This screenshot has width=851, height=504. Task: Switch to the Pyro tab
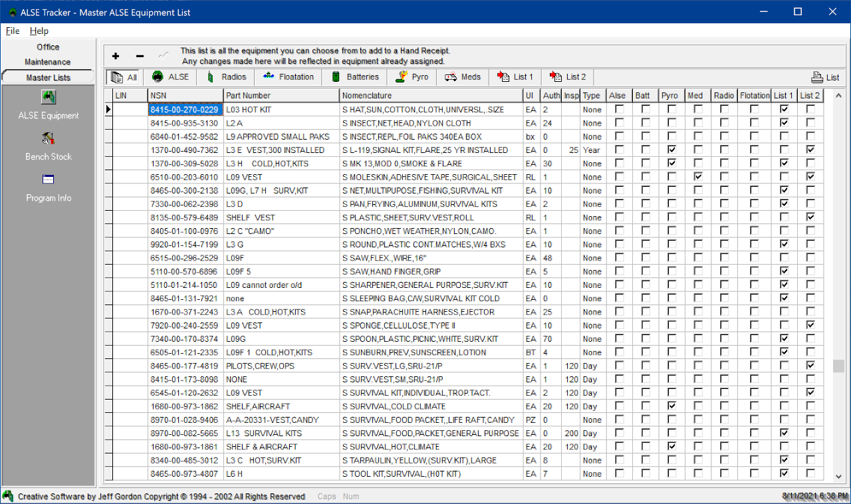click(x=412, y=77)
